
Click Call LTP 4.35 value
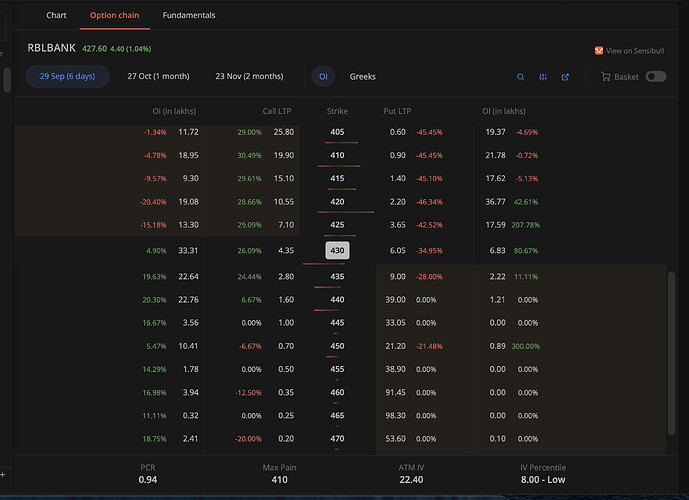click(286, 251)
